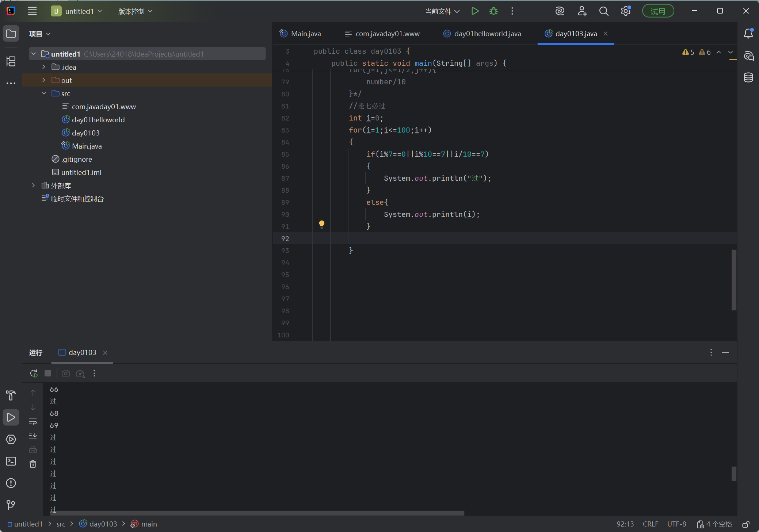
Task: Click the 试用 trial button
Action: 658,11
